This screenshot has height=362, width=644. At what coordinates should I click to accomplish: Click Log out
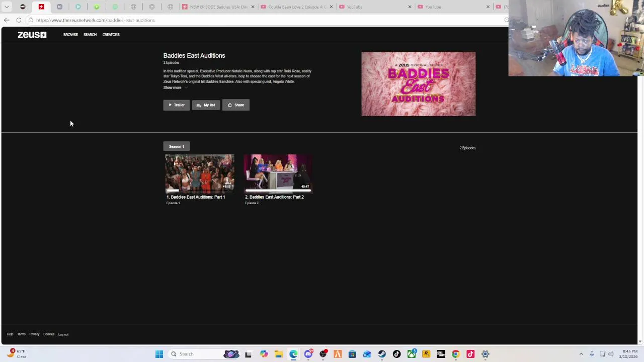click(63, 334)
